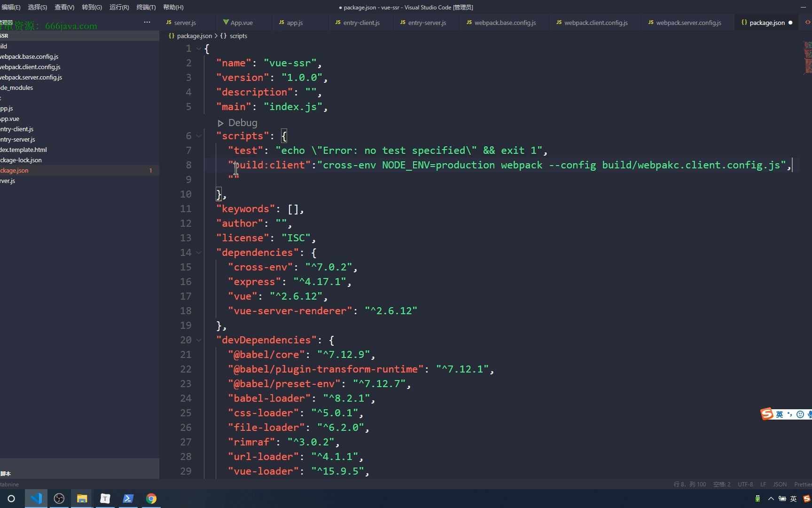
Task: Click the tray input language 英 indicator
Action: click(x=794, y=499)
